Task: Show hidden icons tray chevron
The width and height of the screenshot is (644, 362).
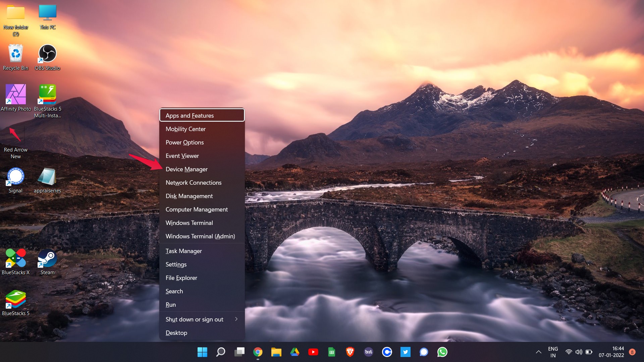Action: (538, 352)
